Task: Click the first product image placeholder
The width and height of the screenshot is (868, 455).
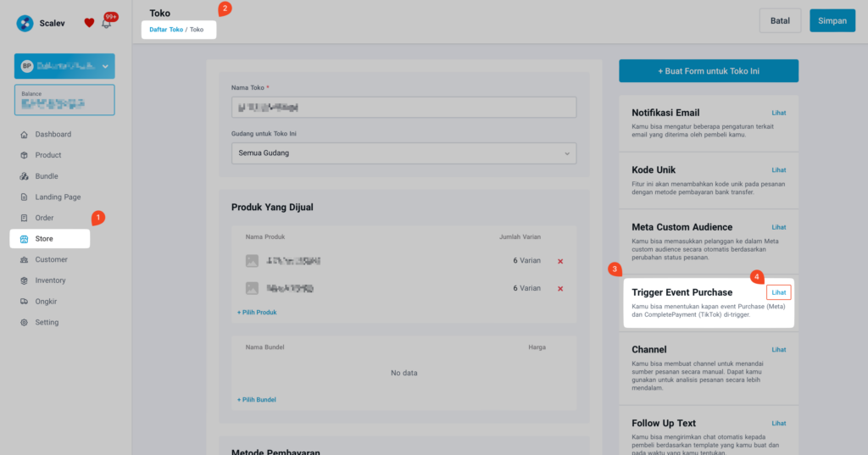Action: [252, 261]
